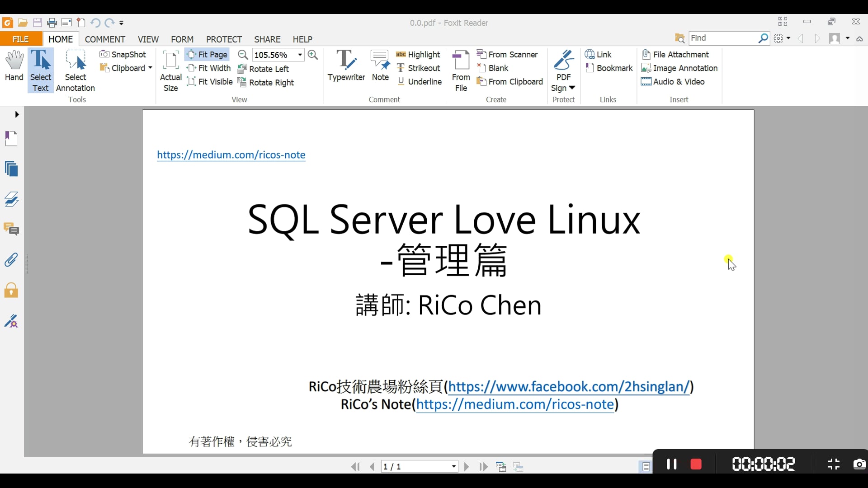The image size is (868, 488).
Task: Switch to the COMMENT ribbon tab
Action: (105, 39)
